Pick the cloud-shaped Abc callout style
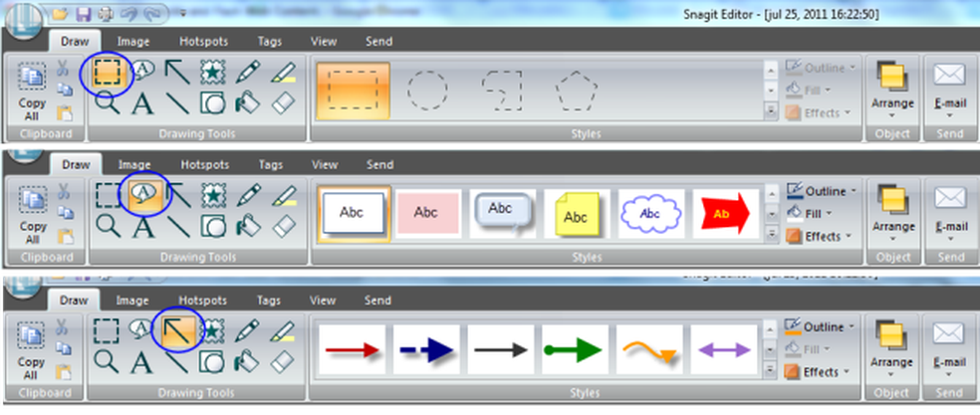Screen dimensions: 980x415 (650, 213)
